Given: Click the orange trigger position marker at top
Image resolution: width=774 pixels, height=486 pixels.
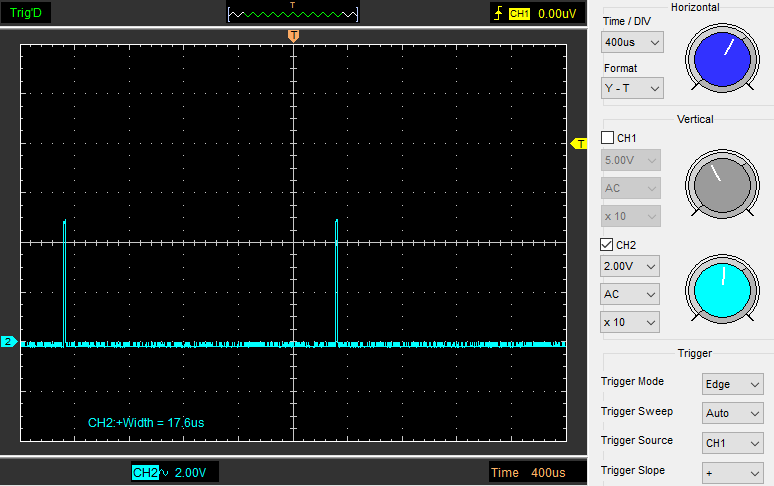Looking at the screenshot, I should [293, 36].
